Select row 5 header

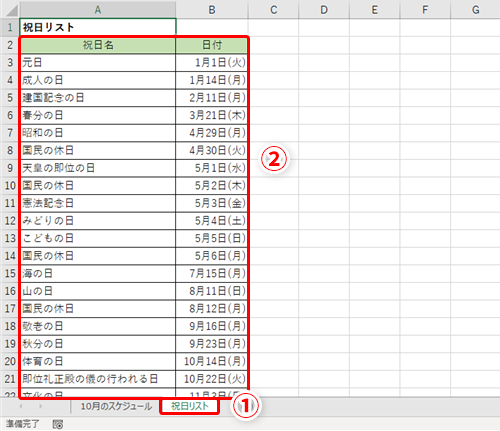pyautogui.click(x=10, y=98)
